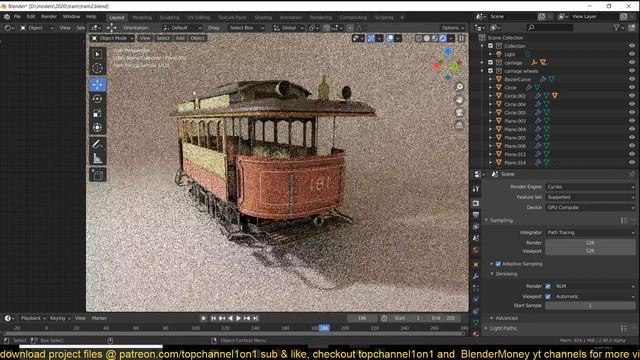The width and height of the screenshot is (640, 360).
Task: Switch viewport to Rendered shading
Action: [x=443, y=38]
